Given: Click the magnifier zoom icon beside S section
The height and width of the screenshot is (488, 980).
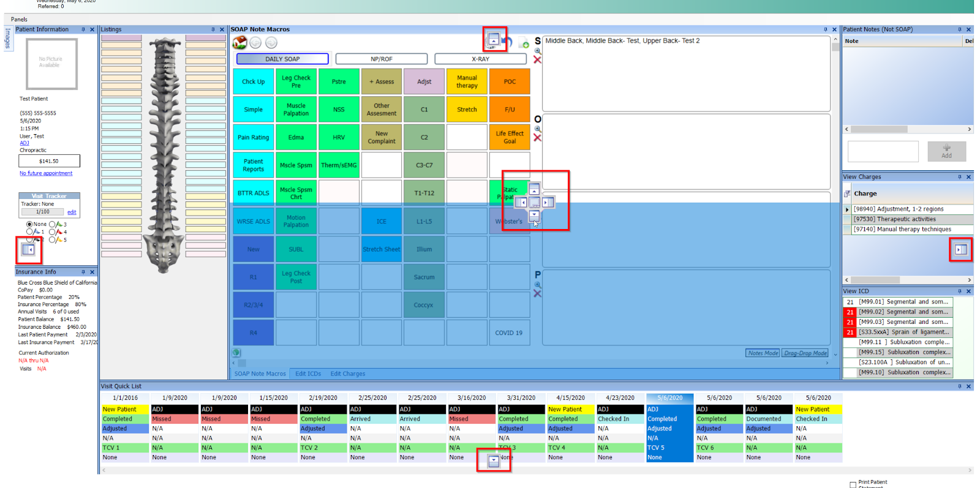Looking at the screenshot, I should click(x=537, y=51).
